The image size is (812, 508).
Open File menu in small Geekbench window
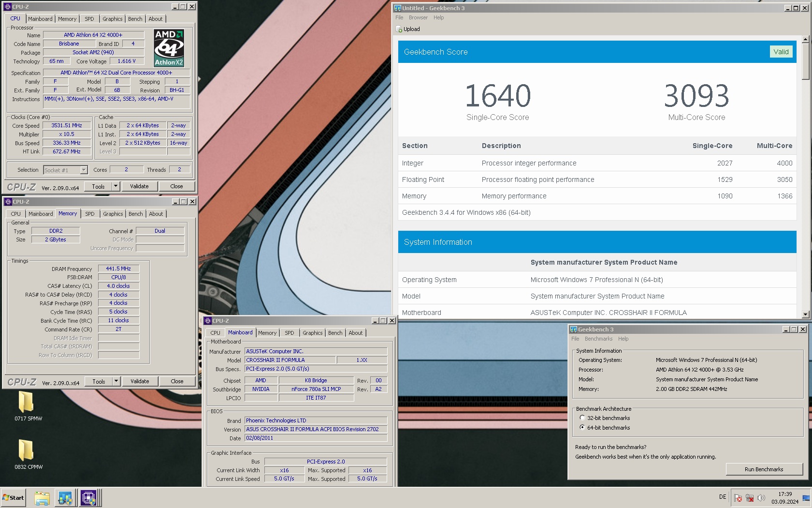pos(575,339)
